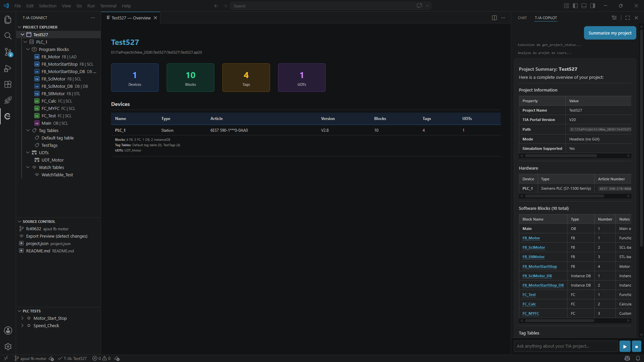Toggle the bottom panel layout
The height and width of the screenshot is (362, 644).
coord(584,6)
